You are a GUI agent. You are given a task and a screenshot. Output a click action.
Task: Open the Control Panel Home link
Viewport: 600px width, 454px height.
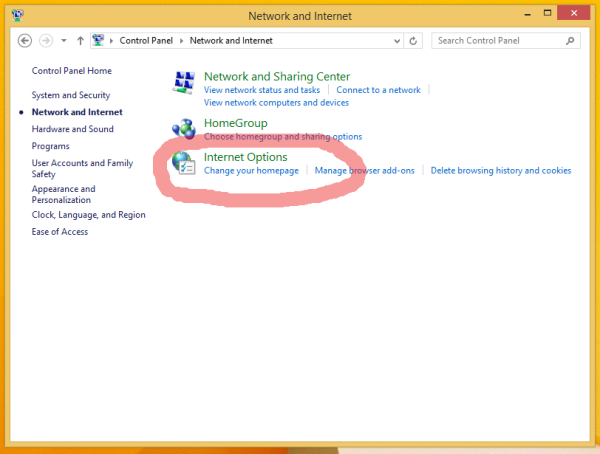(72, 71)
